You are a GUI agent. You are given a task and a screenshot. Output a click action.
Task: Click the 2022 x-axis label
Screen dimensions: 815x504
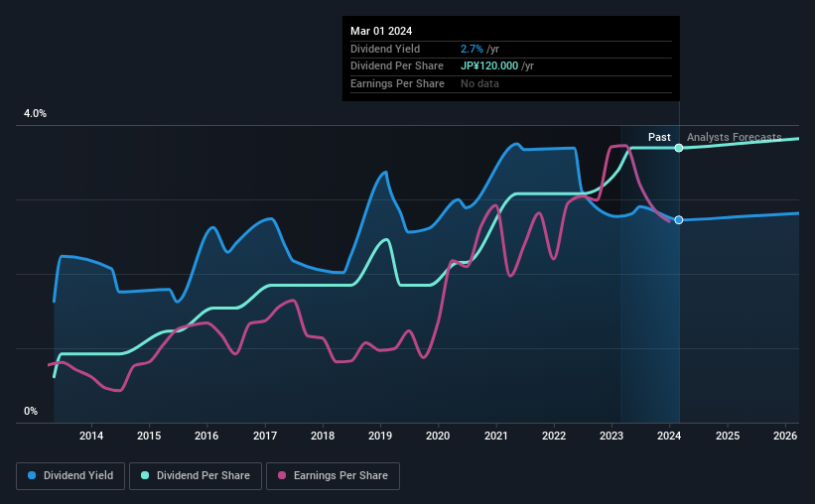pyautogui.click(x=554, y=436)
